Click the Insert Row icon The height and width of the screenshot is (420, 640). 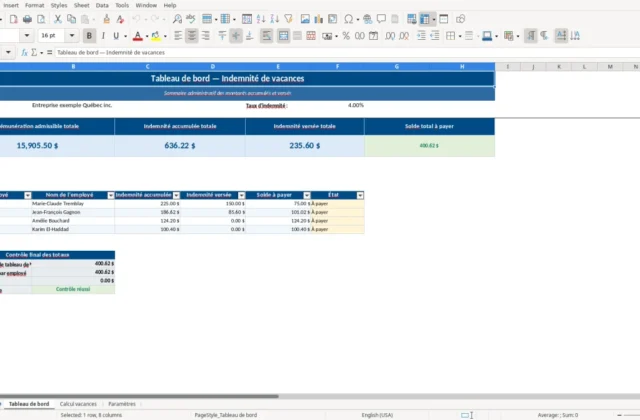207,19
